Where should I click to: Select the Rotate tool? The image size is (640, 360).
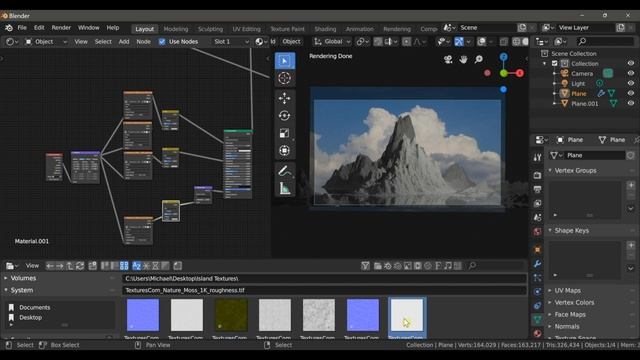(x=284, y=116)
